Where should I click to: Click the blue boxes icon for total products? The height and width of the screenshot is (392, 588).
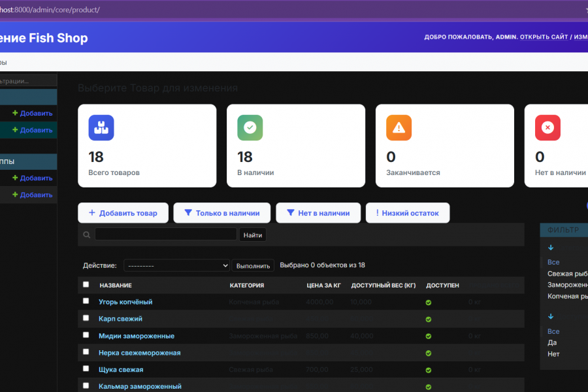click(101, 127)
